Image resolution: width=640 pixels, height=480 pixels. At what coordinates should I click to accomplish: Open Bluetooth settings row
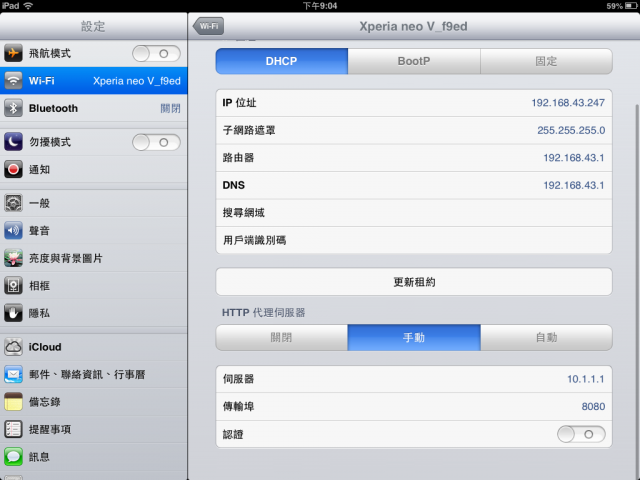point(93,108)
